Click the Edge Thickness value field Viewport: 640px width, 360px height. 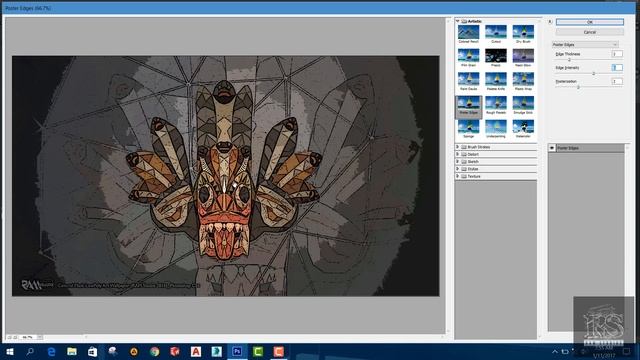(617, 54)
